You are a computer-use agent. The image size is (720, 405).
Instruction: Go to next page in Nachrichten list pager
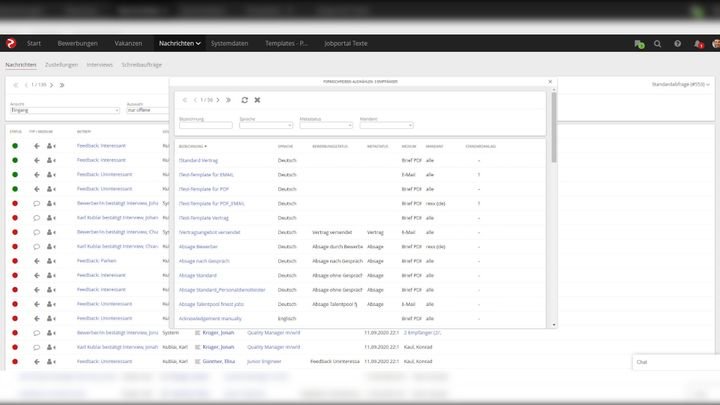pyautogui.click(x=51, y=85)
